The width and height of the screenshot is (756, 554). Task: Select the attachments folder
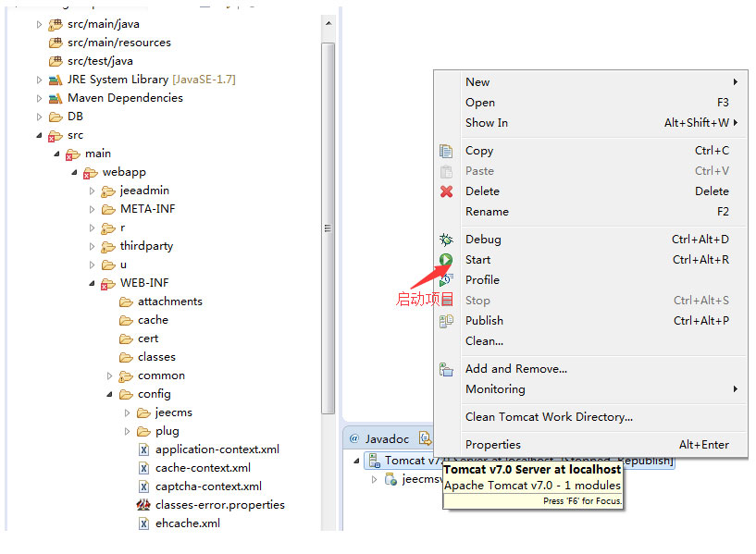click(169, 302)
